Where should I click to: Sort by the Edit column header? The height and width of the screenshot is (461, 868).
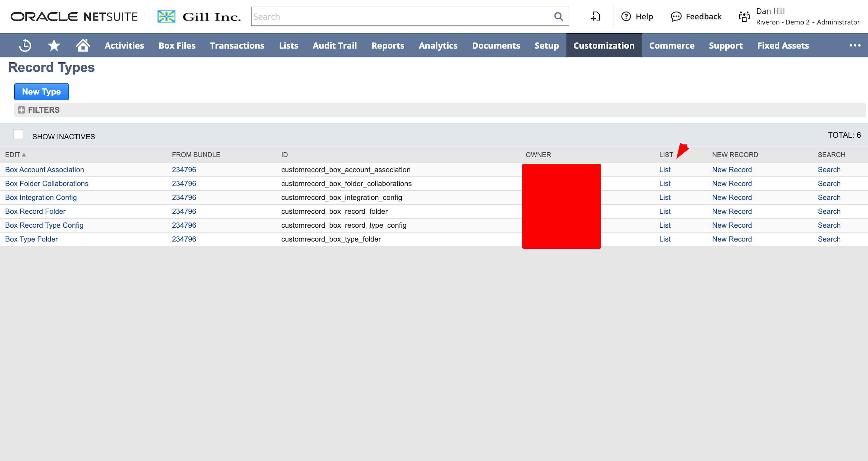(x=13, y=155)
